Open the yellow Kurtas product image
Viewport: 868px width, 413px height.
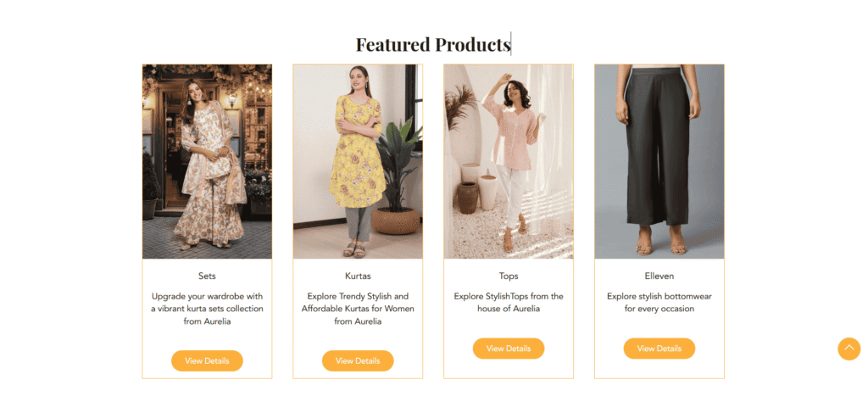click(358, 161)
